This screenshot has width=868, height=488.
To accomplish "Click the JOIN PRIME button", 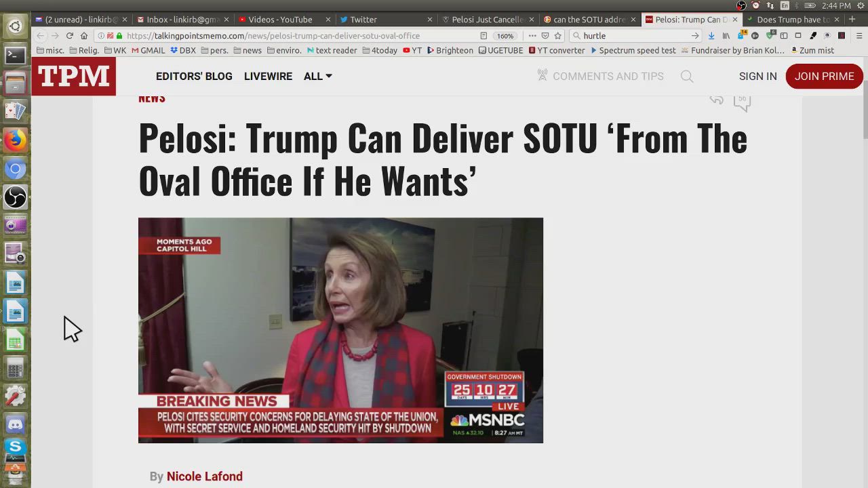I will 824,77.
